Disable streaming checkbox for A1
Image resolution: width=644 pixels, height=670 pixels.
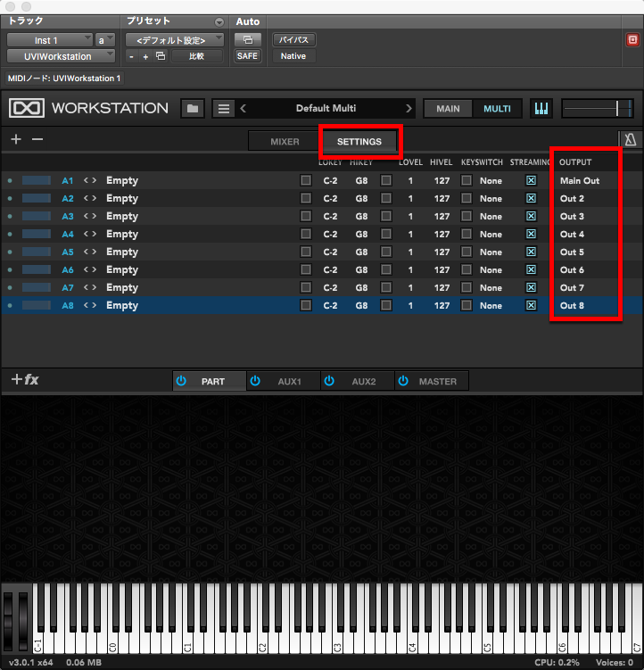531,180
